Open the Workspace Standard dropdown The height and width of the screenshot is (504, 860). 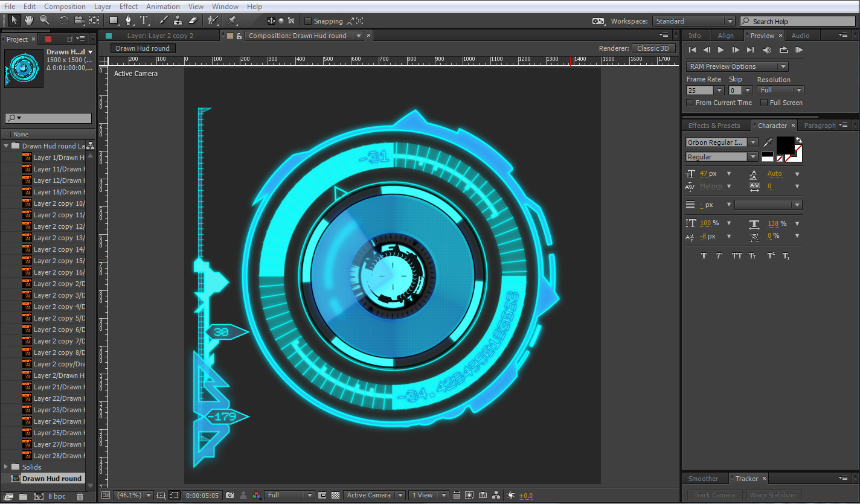click(x=694, y=21)
